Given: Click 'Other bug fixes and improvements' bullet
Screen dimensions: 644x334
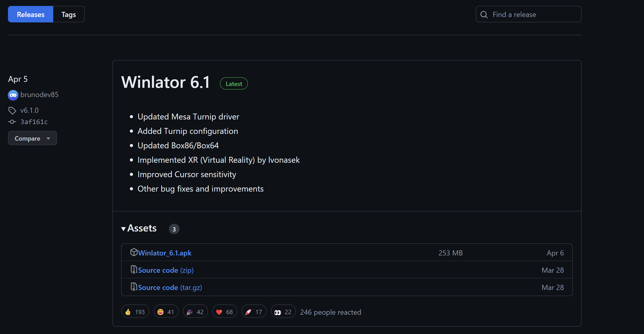Looking at the screenshot, I should [x=201, y=189].
